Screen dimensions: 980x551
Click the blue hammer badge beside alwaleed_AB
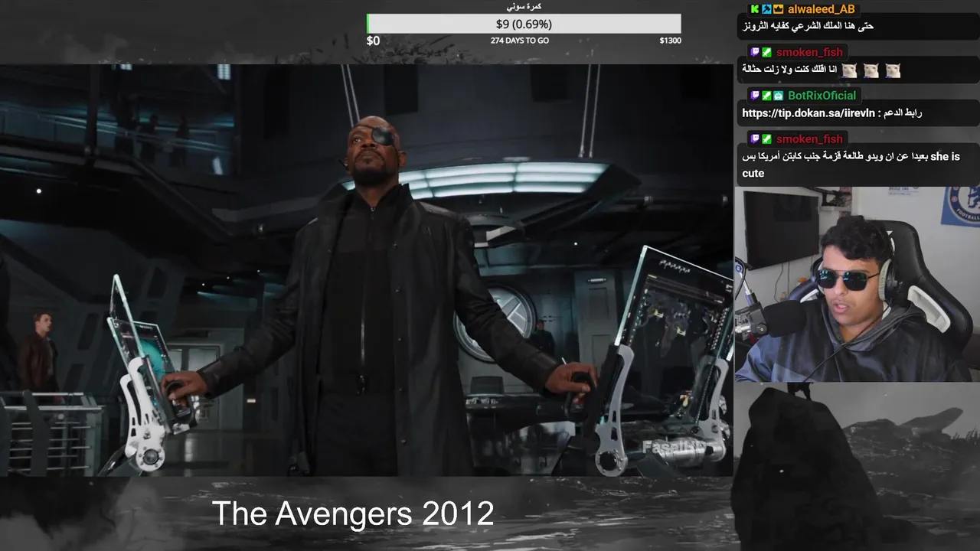(766, 10)
